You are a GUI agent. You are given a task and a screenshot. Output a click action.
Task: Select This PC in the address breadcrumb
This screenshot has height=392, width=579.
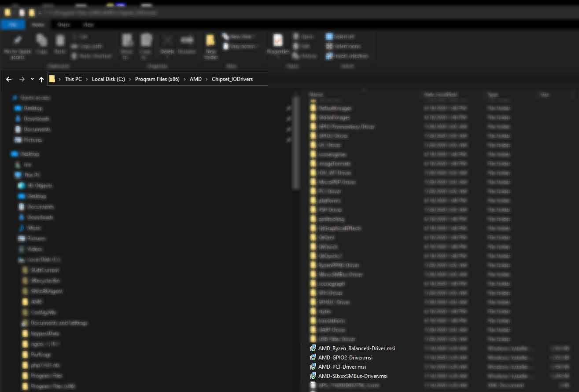[73, 79]
